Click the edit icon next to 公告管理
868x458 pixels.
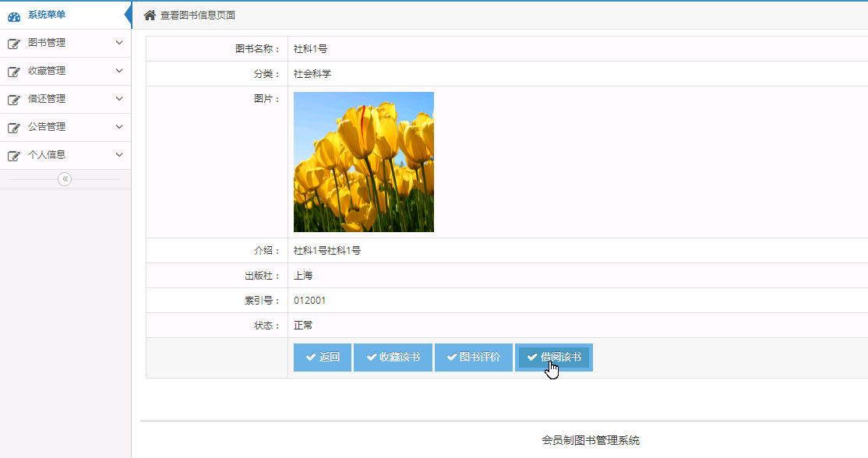14,128
